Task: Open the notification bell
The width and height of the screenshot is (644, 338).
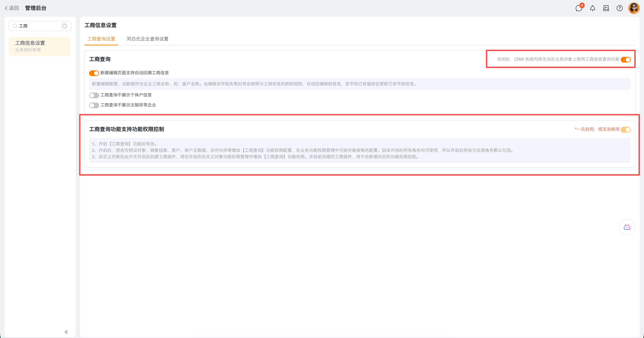Action: pos(592,8)
